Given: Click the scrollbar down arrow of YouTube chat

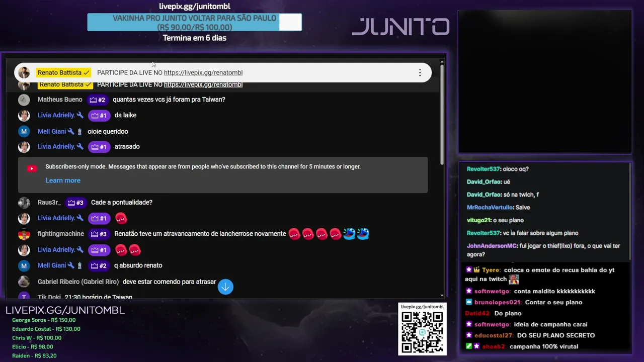Looking at the screenshot, I should (x=442, y=296).
